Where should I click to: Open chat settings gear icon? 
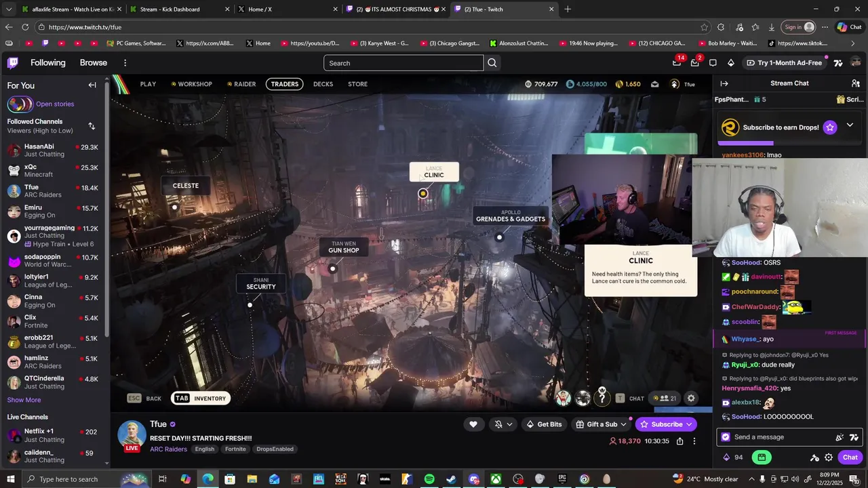(x=829, y=457)
